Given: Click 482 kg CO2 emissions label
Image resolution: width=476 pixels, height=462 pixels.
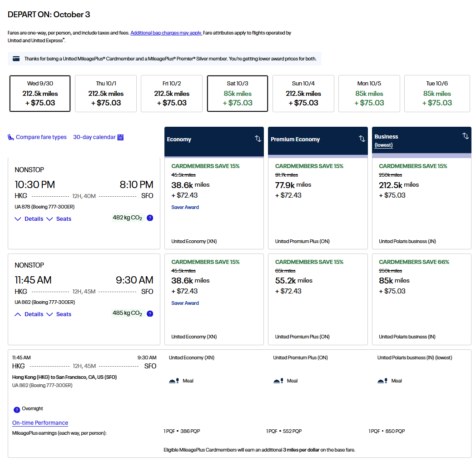Looking at the screenshot, I should pos(128,218).
